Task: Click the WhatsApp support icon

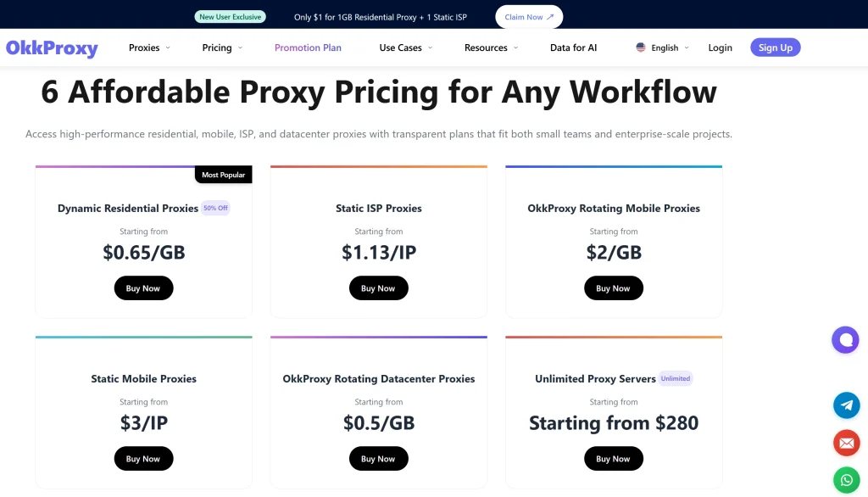Action: click(x=846, y=479)
